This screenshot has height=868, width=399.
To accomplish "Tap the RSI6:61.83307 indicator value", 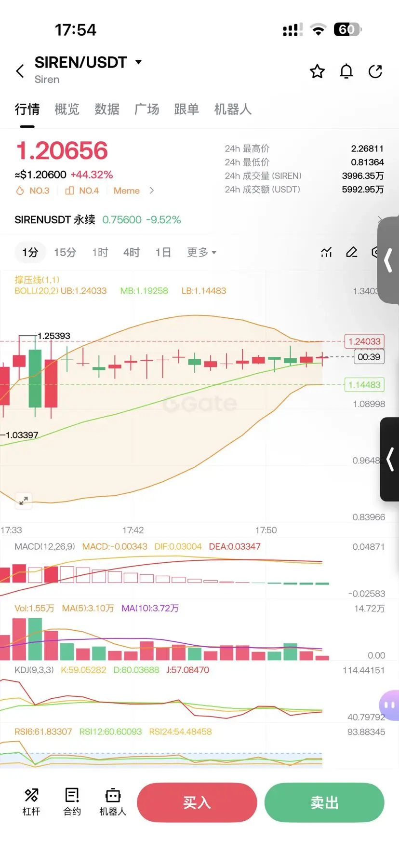I will pyautogui.click(x=43, y=732).
